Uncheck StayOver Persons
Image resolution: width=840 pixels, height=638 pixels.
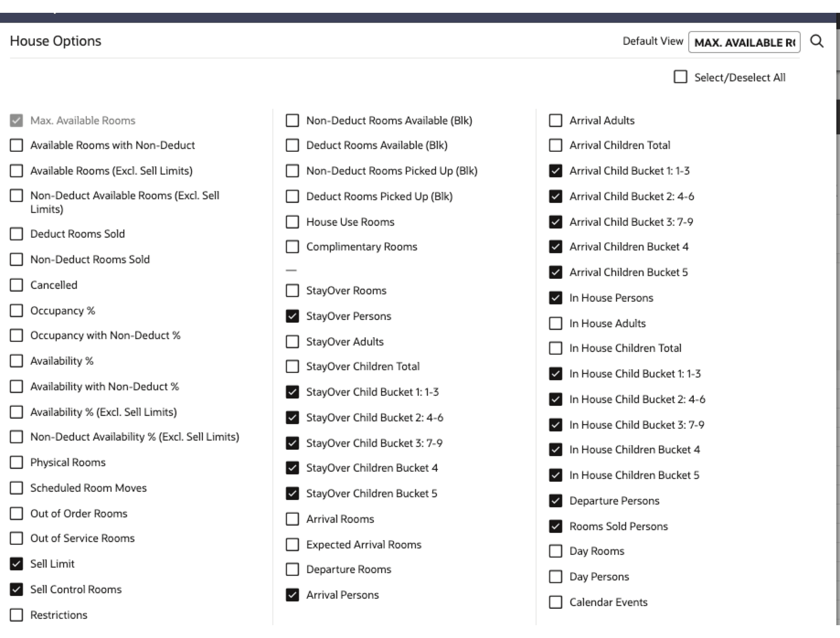click(292, 316)
